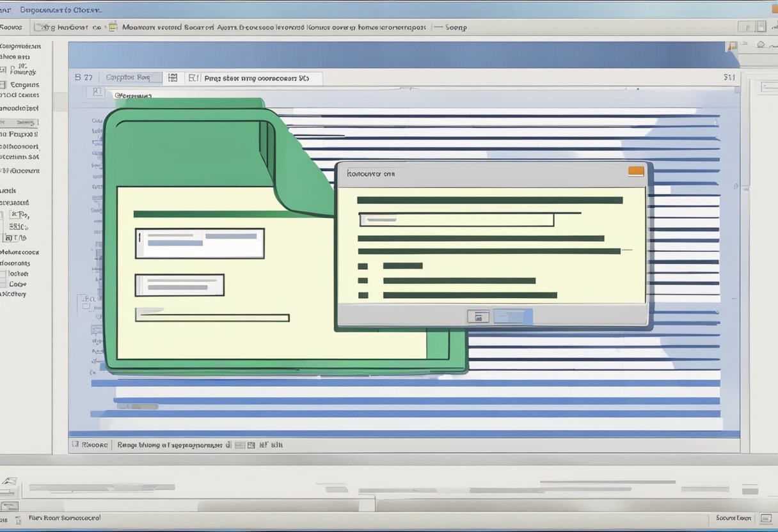Open the first dropdown box inside the green folder
The image size is (778, 532).
(200, 243)
